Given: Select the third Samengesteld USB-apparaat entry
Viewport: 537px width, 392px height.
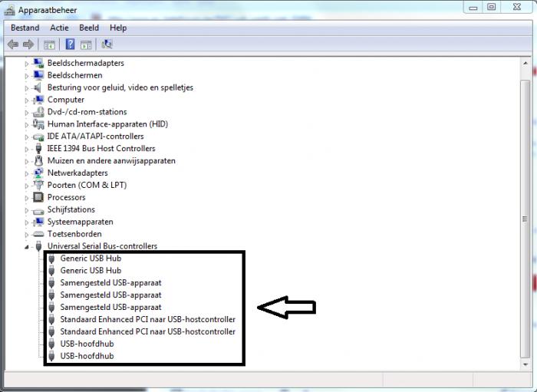Looking at the screenshot, I should pos(110,307).
